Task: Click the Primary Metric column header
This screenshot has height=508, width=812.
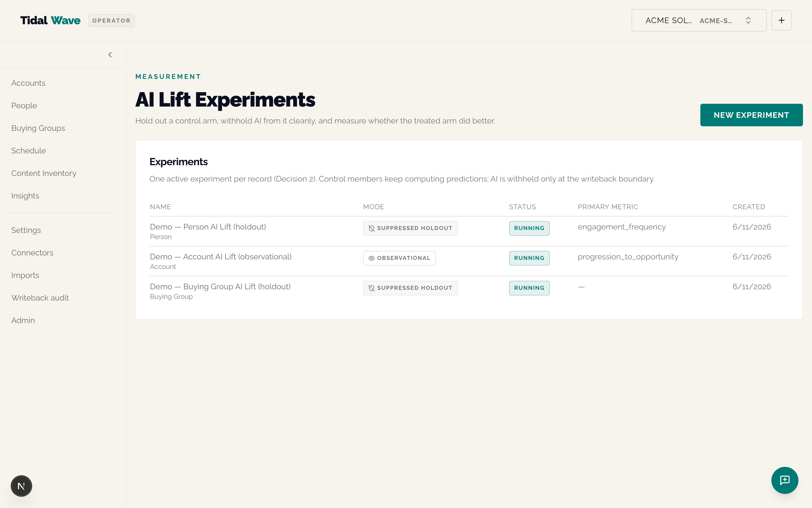Action: pos(608,207)
